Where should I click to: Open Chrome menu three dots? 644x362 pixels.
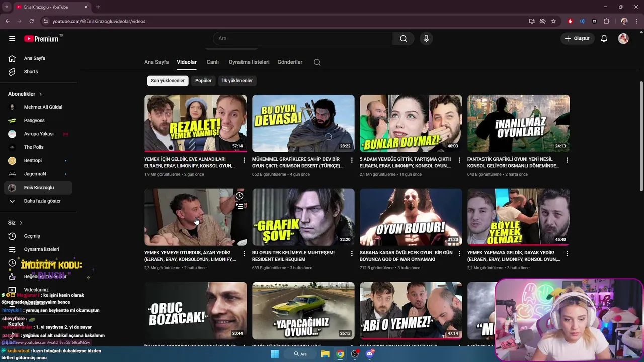click(x=636, y=21)
